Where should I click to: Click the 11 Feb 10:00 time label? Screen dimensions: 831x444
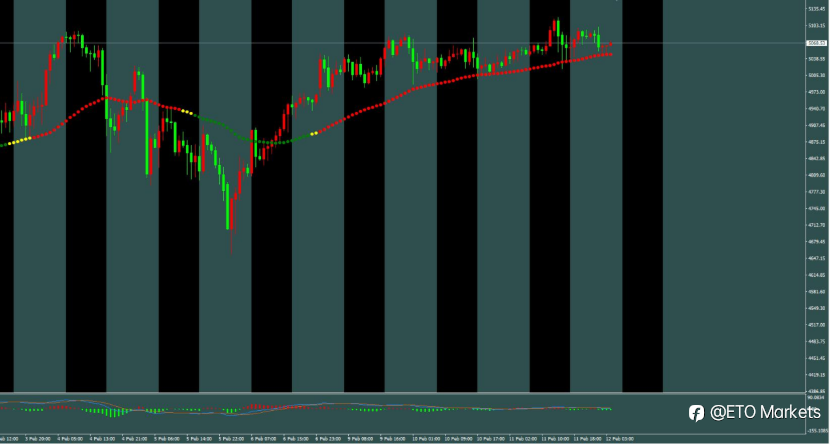(x=555, y=439)
